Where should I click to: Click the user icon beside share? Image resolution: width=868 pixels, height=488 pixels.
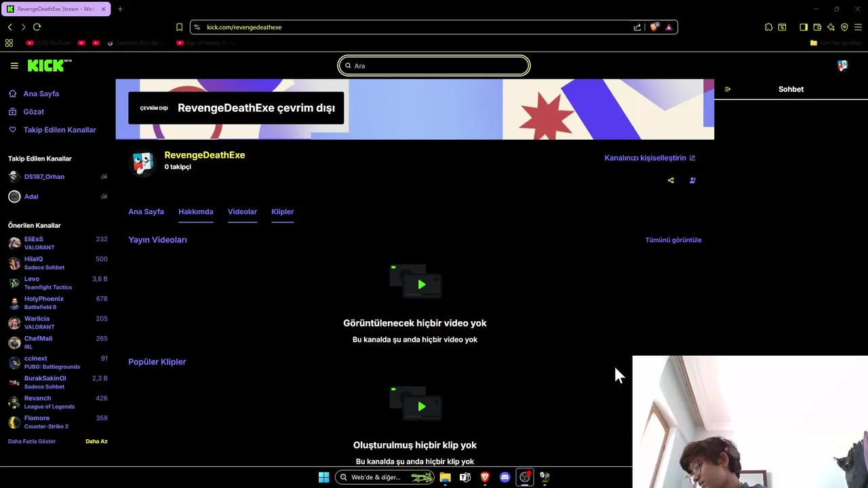click(692, 180)
